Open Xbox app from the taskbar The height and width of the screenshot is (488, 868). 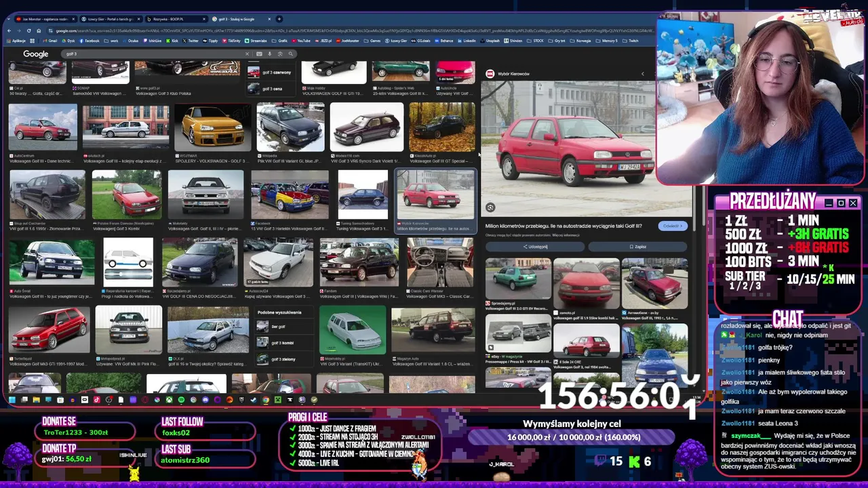pos(169,400)
